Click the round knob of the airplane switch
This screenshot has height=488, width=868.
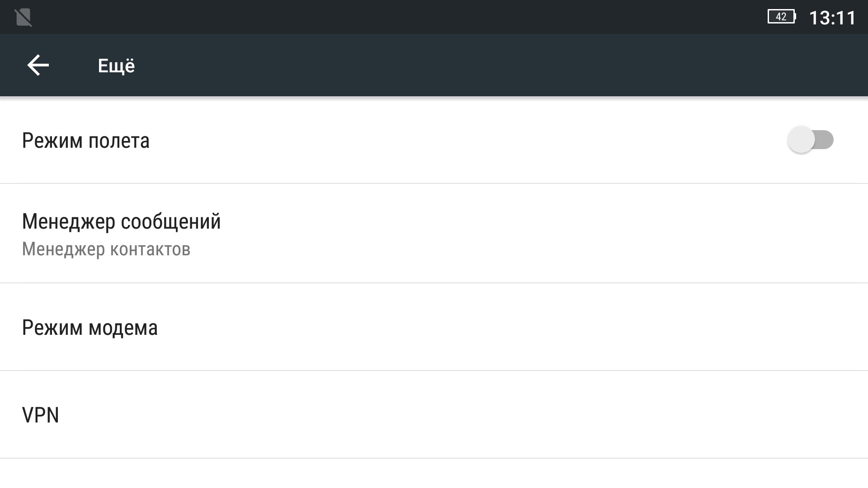801,140
